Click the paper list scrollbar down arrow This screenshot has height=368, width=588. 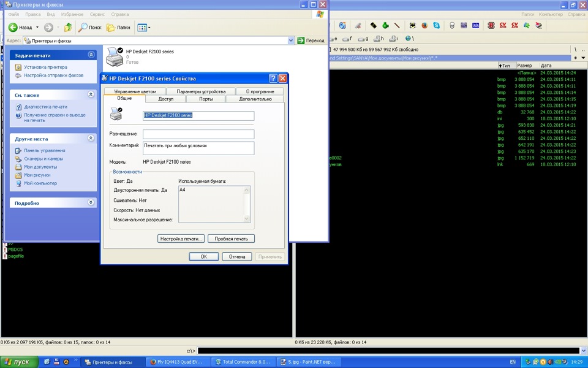pyautogui.click(x=246, y=218)
